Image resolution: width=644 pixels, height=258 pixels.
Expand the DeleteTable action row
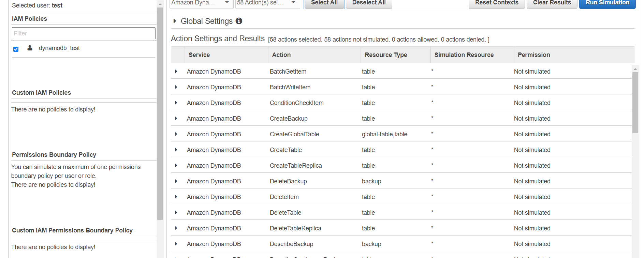pos(176,212)
